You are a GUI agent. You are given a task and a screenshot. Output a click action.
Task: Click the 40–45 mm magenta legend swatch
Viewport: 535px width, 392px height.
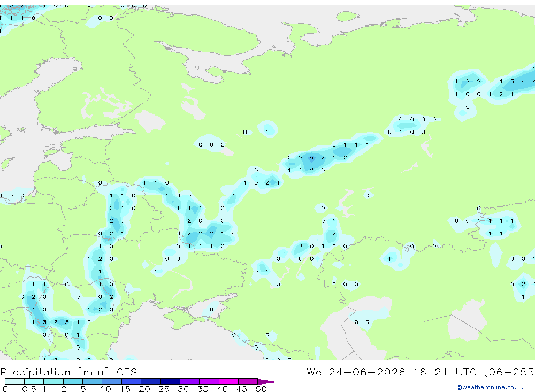coord(228,381)
